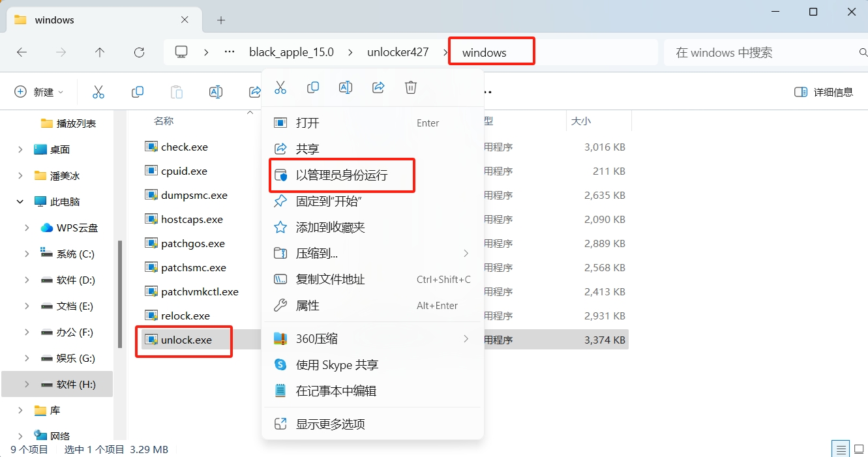The image size is (868, 457).
Task: Open the 新建 dropdown button
Action: [x=39, y=92]
